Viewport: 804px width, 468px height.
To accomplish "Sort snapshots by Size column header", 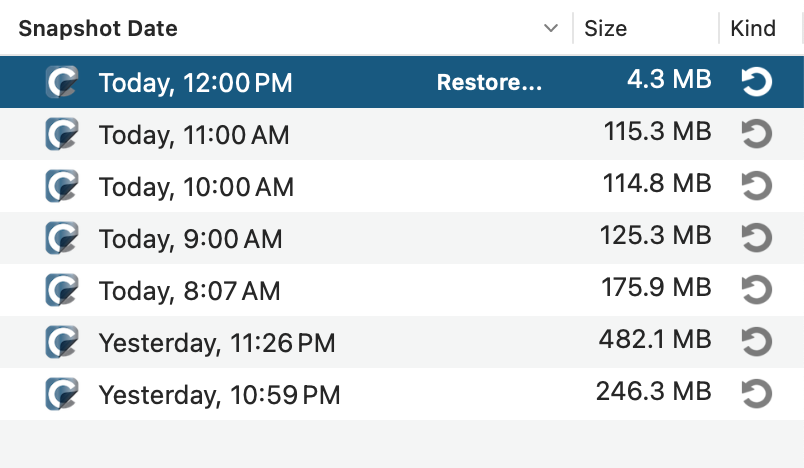I will coord(606,28).
